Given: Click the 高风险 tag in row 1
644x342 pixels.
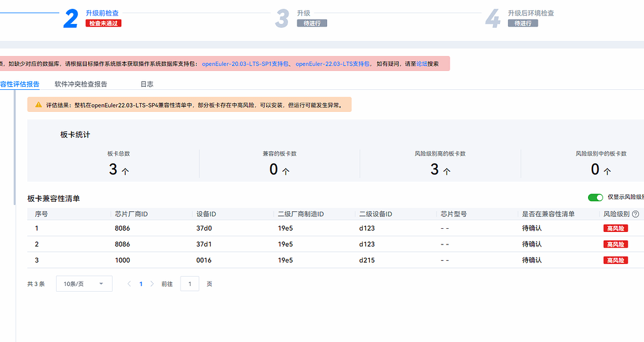Looking at the screenshot, I should coord(616,228).
